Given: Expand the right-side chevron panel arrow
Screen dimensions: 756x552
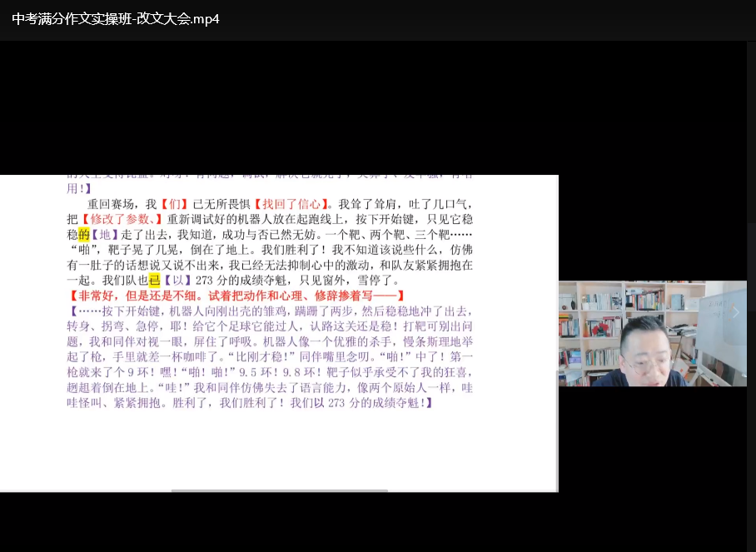Looking at the screenshot, I should pos(736,312).
